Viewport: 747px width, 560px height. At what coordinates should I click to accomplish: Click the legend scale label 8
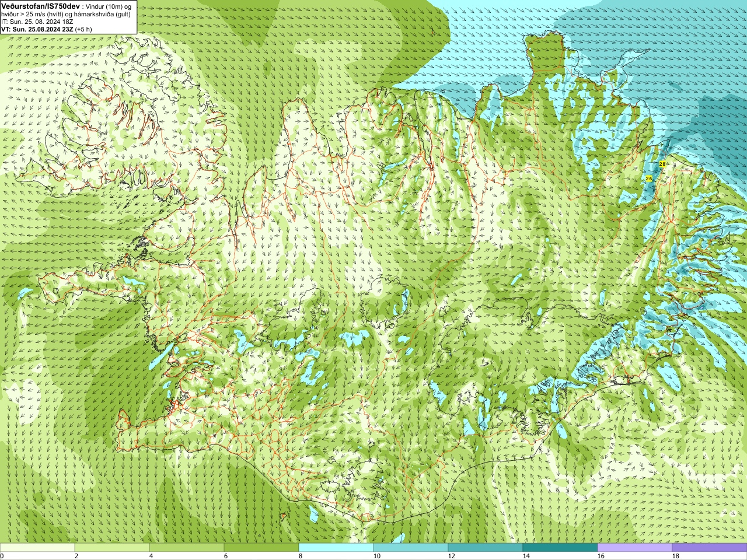pyautogui.click(x=301, y=556)
